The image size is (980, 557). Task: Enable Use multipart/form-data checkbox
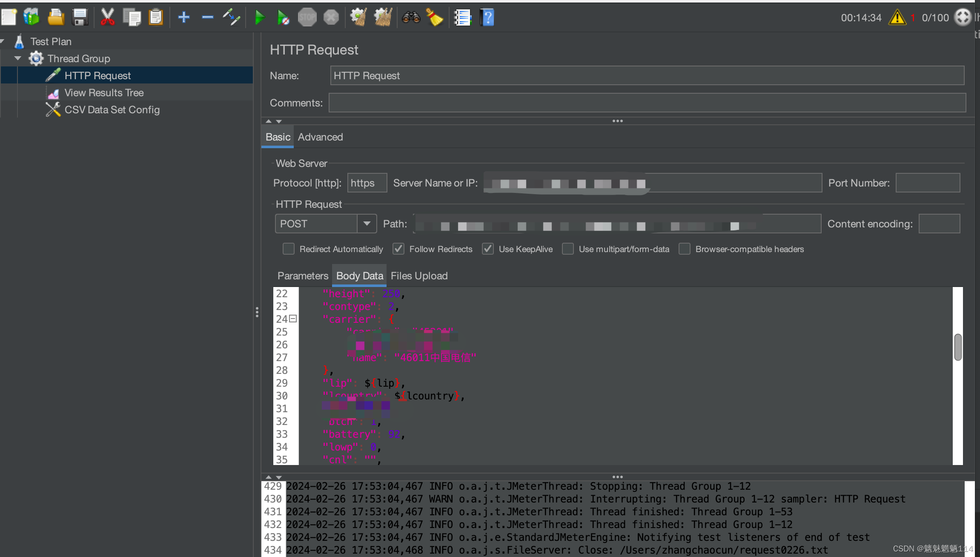[568, 249]
